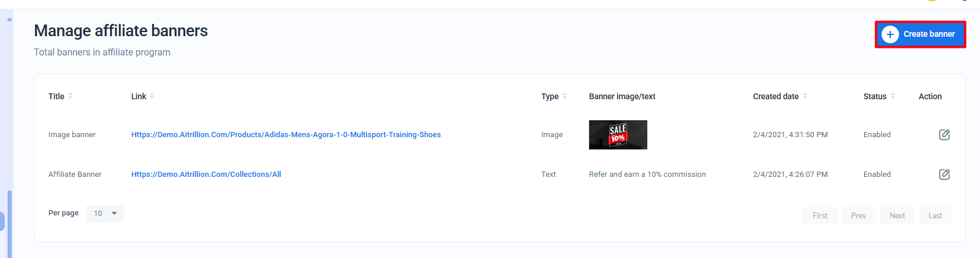Select the 'Refer and earn a 10% commission' text
Viewport: 980px width, 258px height.
[x=647, y=175]
